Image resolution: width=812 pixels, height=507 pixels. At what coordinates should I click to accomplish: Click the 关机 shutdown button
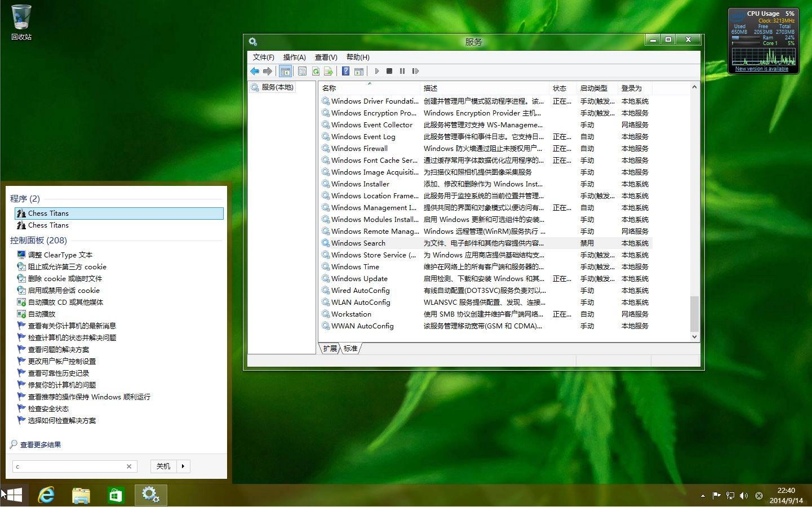(163, 466)
